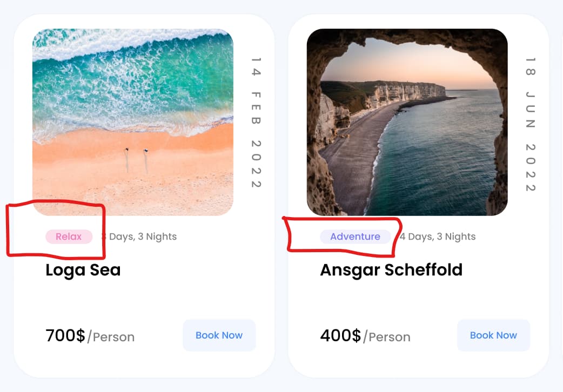Click the blank space below the Loga Sea title

pos(144,299)
